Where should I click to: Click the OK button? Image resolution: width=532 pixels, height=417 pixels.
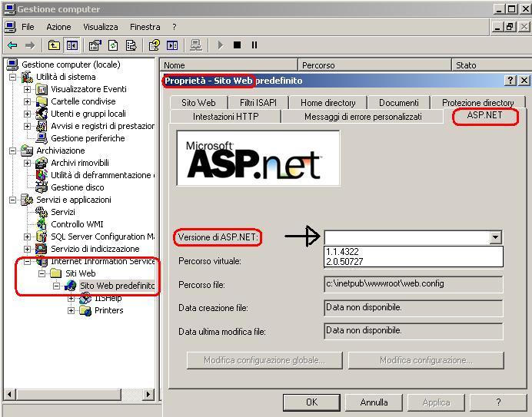tap(311, 402)
